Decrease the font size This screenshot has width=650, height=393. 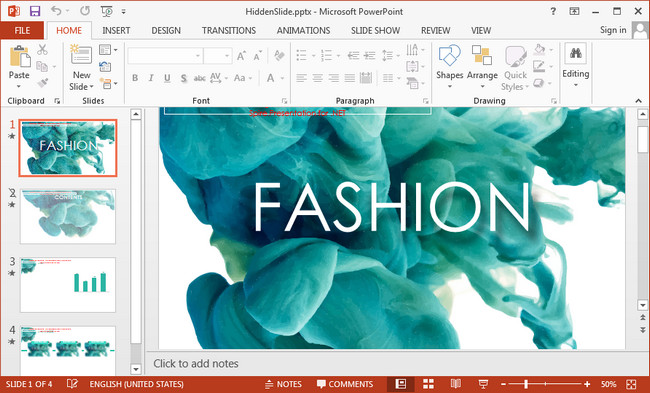[257, 56]
